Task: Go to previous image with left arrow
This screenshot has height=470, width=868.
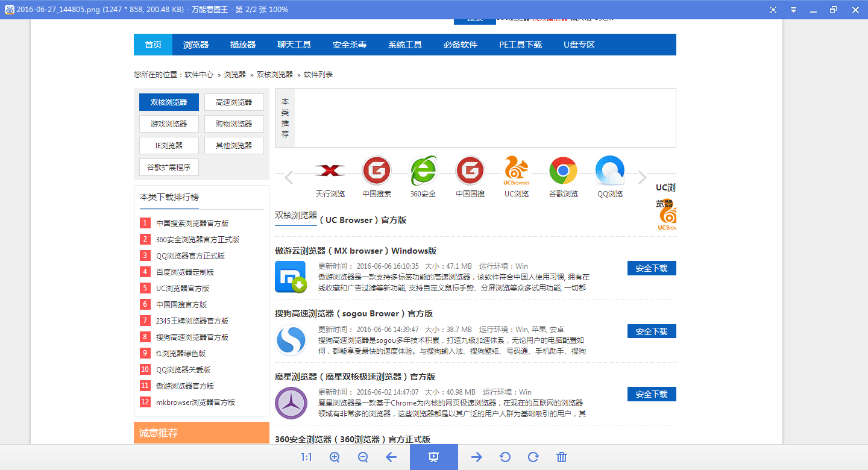Action: point(391,457)
